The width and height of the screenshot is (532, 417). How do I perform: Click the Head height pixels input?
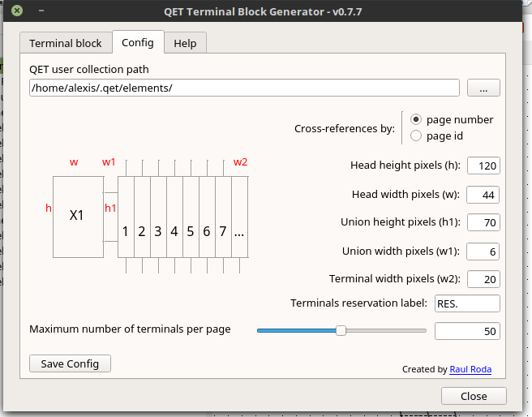pyautogui.click(x=483, y=166)
